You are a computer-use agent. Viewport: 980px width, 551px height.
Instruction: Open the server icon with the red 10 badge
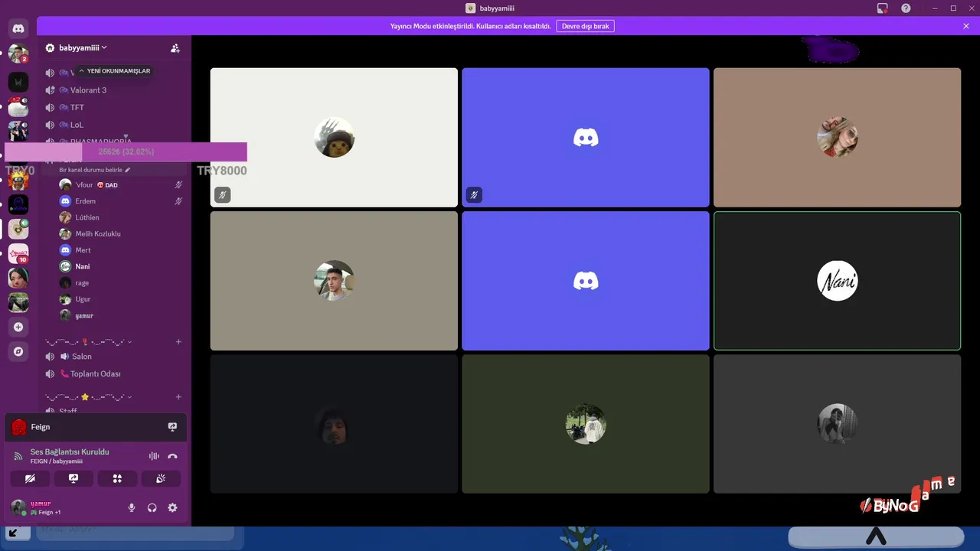tap(18, 253)
